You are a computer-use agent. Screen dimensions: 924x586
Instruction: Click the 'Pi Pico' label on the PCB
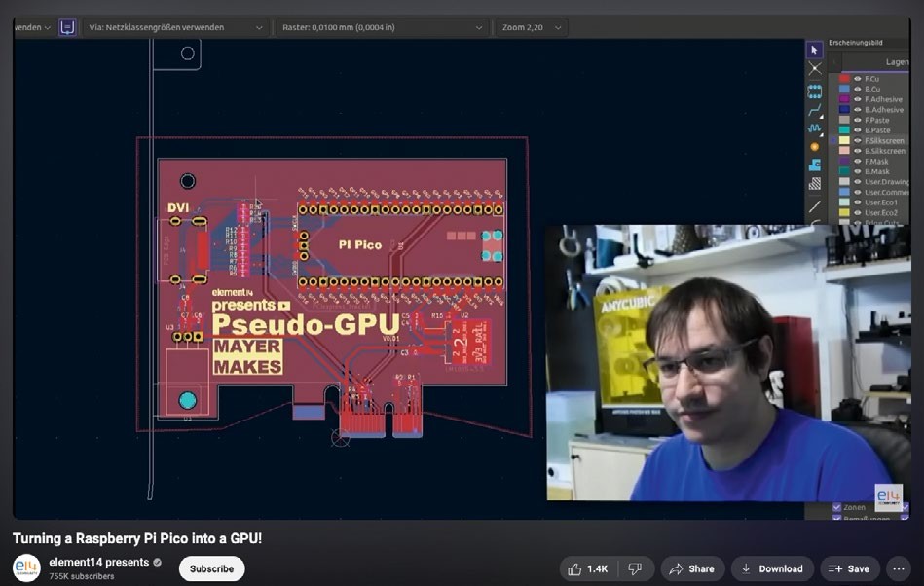[x=360, y=244]
